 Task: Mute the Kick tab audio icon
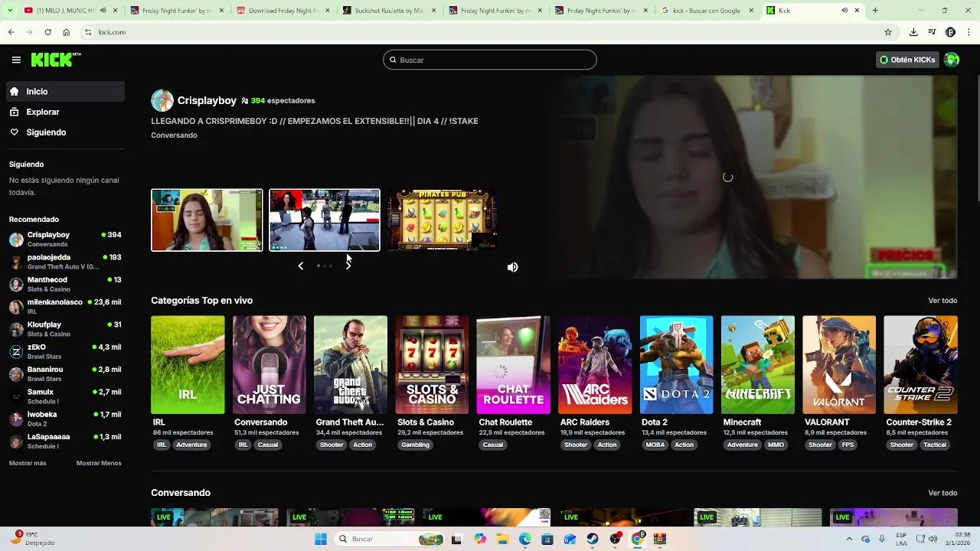(x=844, y=11)
